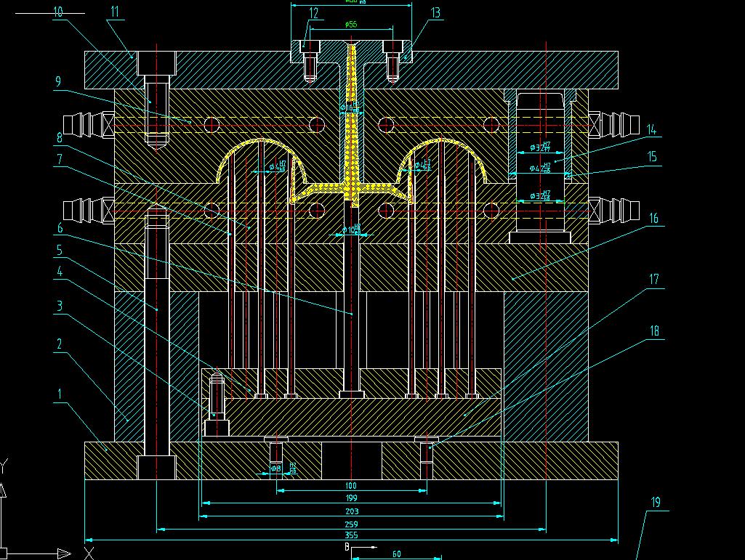Click the section mark letter B
This screenshot has height=560, width=745.
pos(347,547)
